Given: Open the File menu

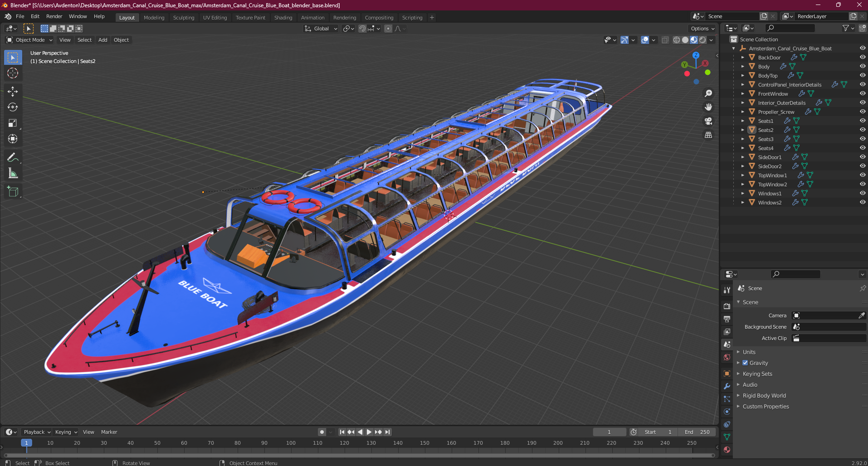Looking at the screenshot, I should point(20,16).
